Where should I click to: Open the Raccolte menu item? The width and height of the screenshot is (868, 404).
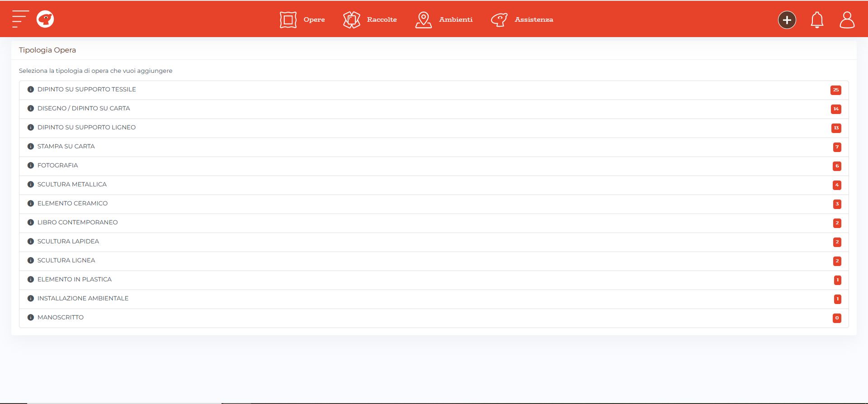coord(382,19)
